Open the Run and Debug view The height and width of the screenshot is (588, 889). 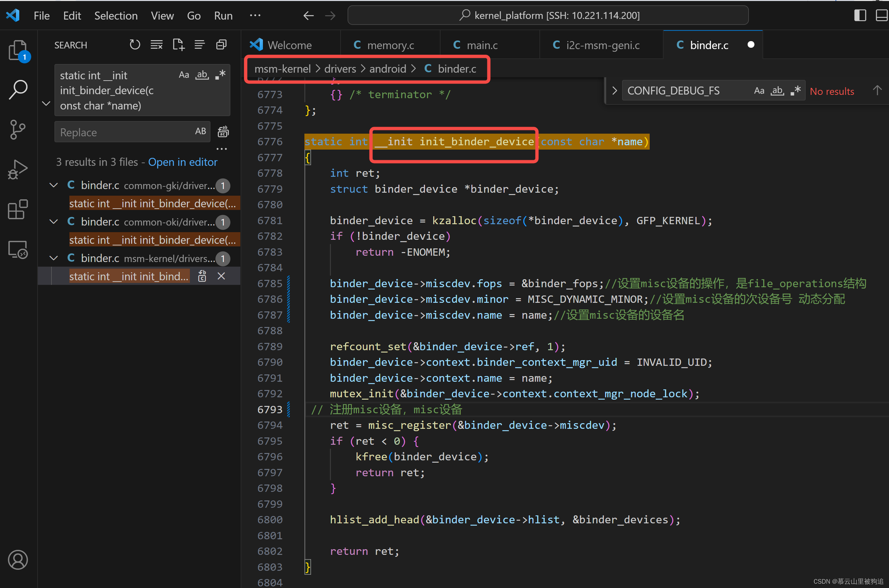(x=18, y=169)
